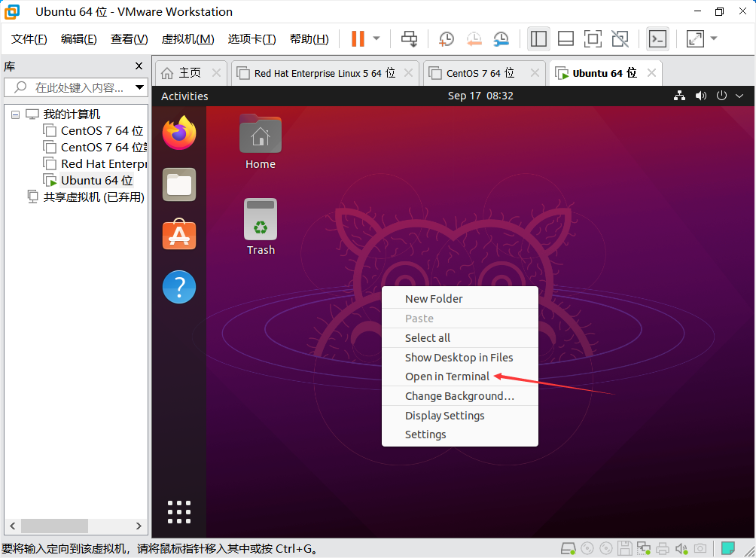
Task: Select 共享虚拟机 (已弃用) in library
Action: [86, 197]
